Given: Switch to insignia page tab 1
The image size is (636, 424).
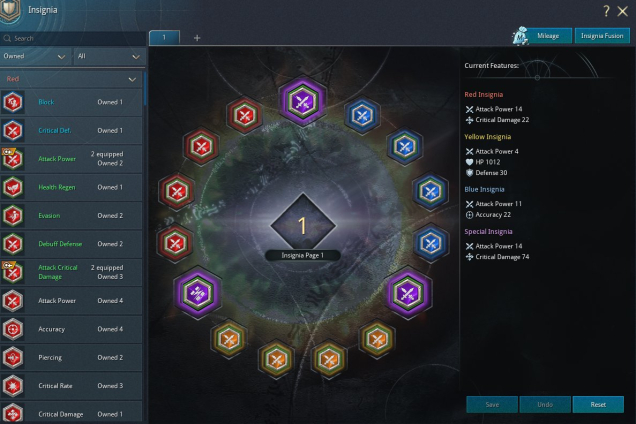Looking at the screenshot, I should pyautogui.click(x=164, y=37).
